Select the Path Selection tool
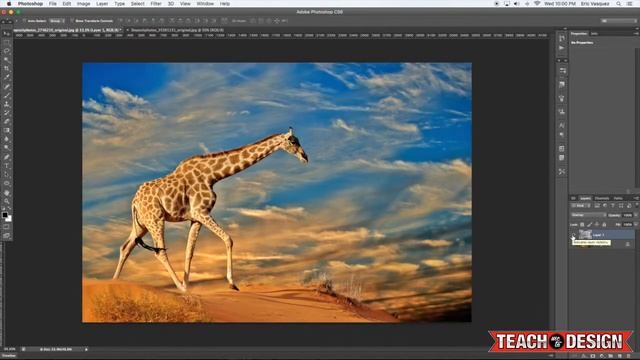Image resolution: width=640 pixels, height=360 pixels. pyautogui.click(x=6, y=175)
